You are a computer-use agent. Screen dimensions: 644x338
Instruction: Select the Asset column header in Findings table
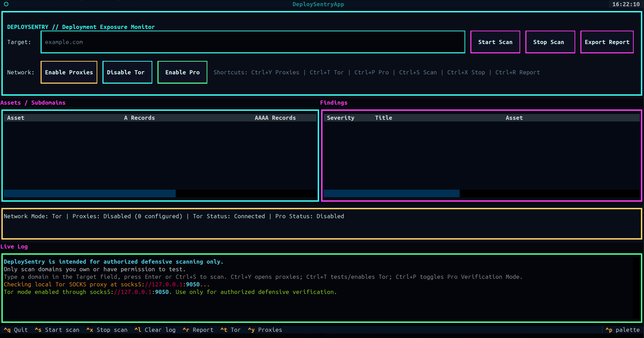pyautogui.click(x=514, y=118)
